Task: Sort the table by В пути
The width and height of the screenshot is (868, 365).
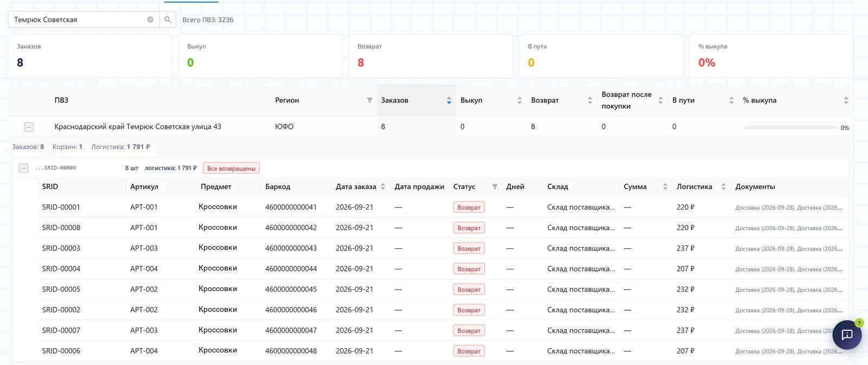Action: click(x=731, y=100)
